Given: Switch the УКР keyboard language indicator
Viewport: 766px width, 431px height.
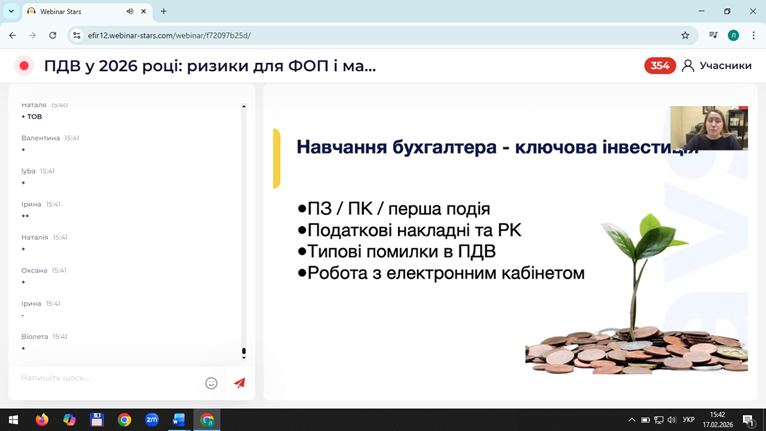Looking at the screenshot, I should coord(689,420).
